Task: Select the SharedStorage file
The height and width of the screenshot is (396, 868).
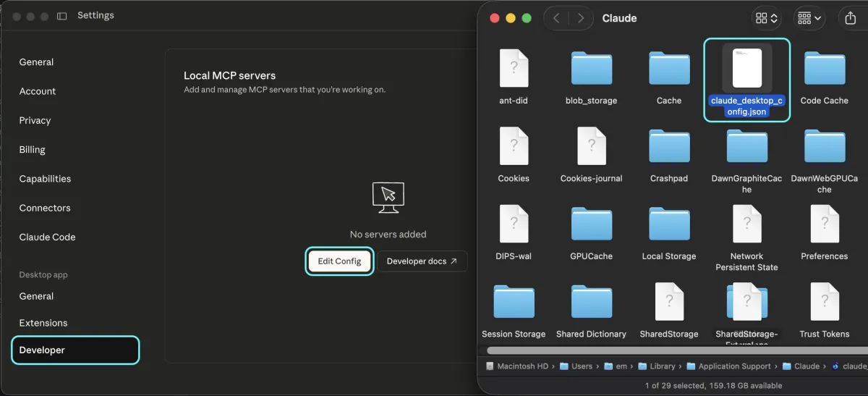Action: pos(669,310)
